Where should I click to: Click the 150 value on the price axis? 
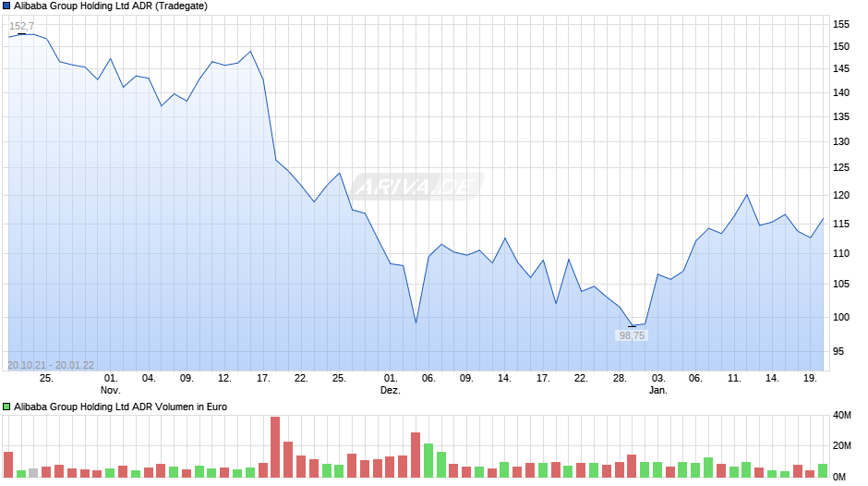pyautogui.click(x=841, y=46)
